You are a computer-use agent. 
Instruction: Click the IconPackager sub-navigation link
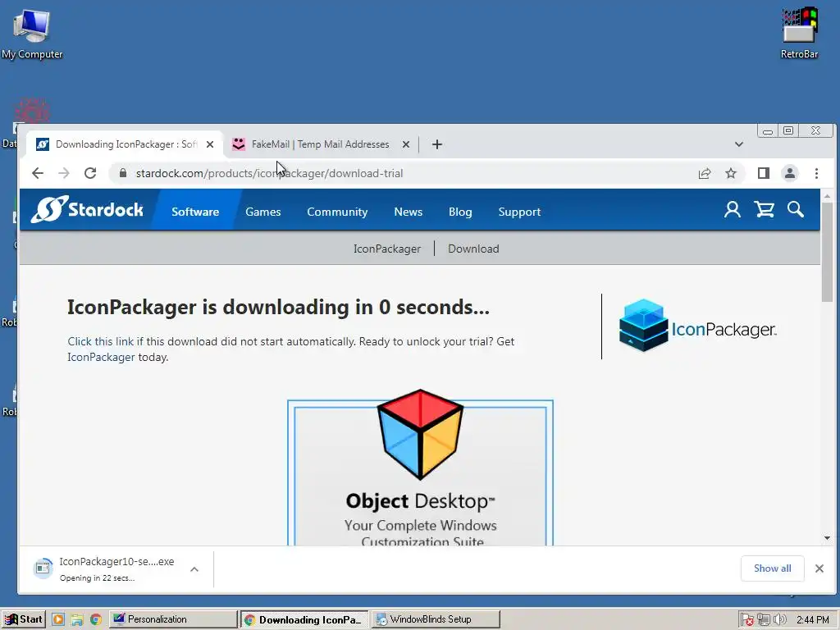point(387,249)
